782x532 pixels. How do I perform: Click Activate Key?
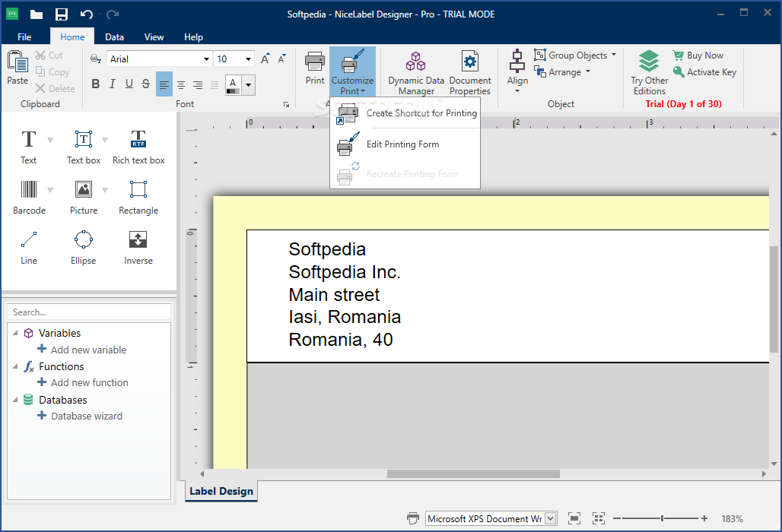704,71
